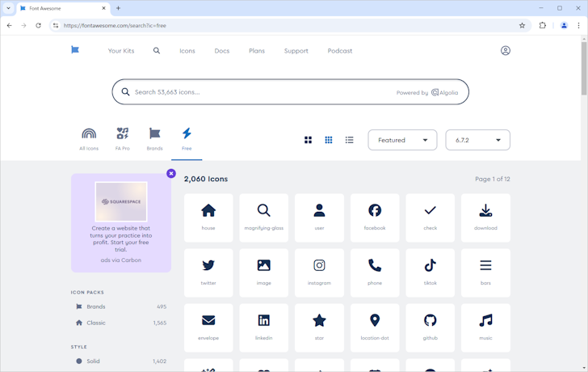Select the location-dot icon tile
Viewport: 588px width, 372px height.
click(375, 328)
